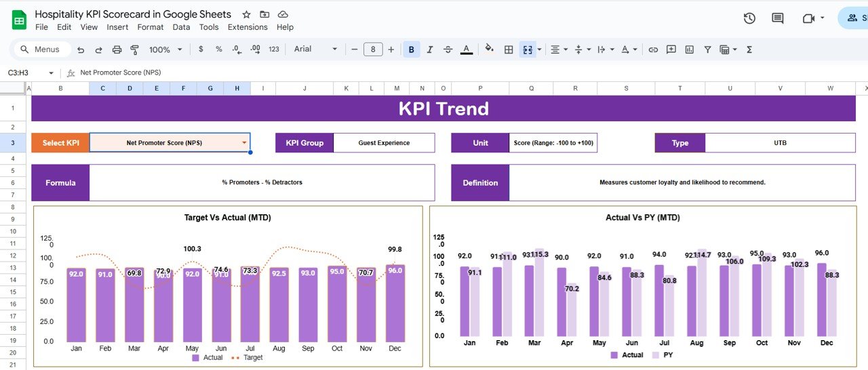Click the font size input field

373,49
